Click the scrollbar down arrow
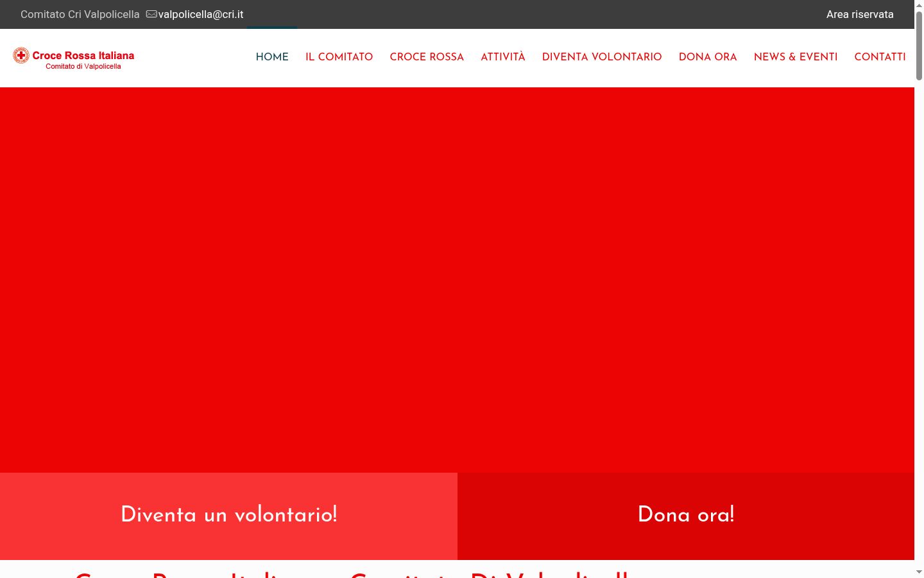 click(919, 572)
